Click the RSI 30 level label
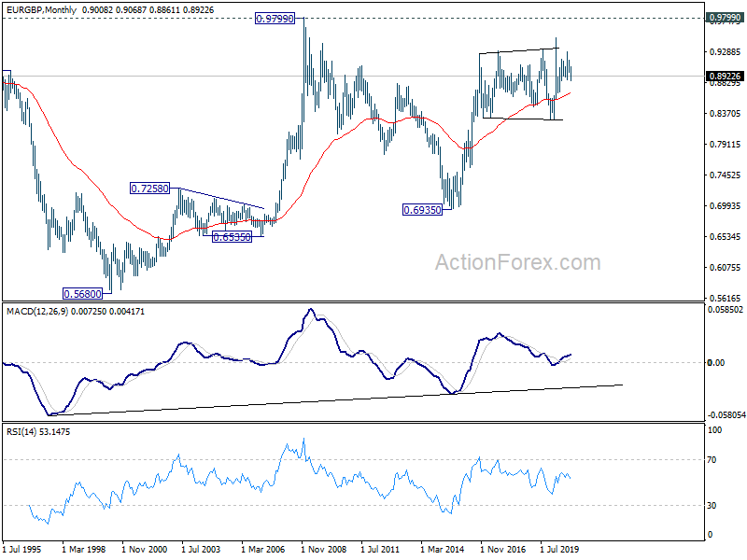This screenshot has width=747, height=560. coord(712,506)
